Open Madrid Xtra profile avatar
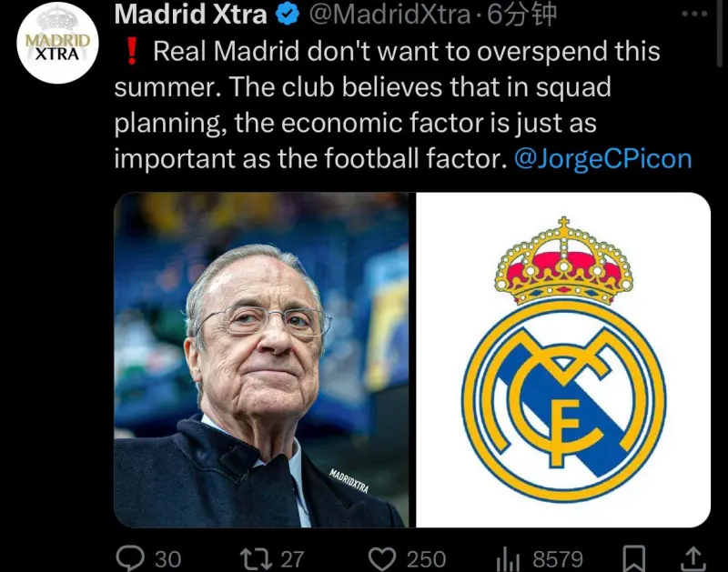 coord(57,43)
